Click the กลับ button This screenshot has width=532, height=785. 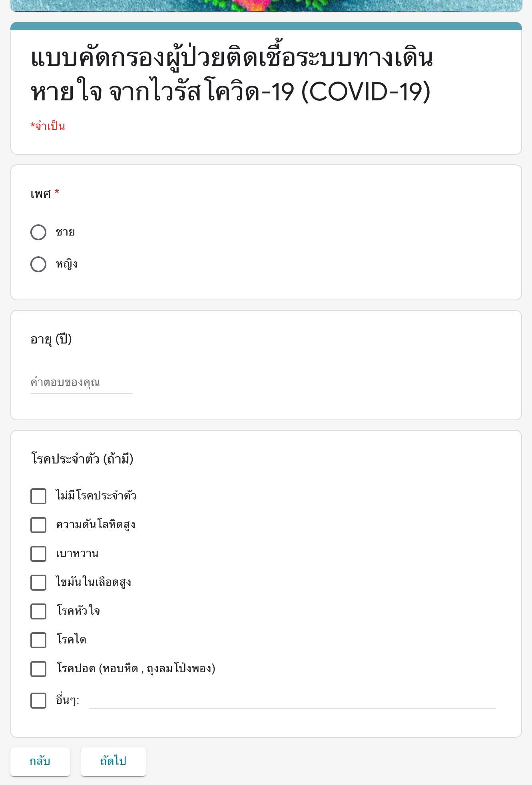coord(40,761)
